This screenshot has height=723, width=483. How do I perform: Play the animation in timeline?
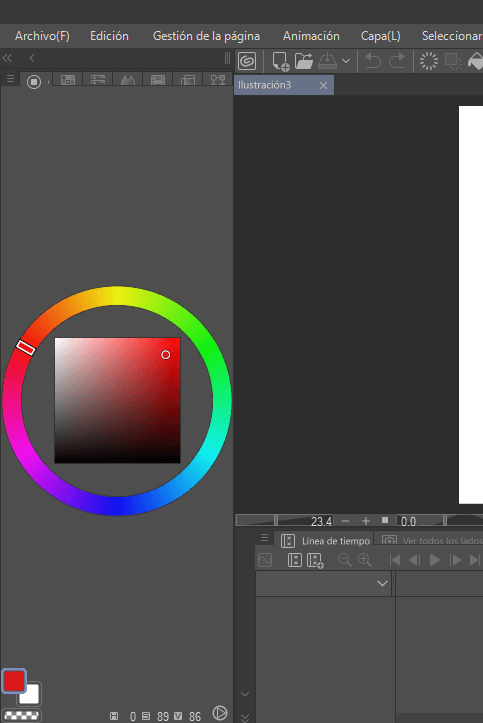coord(435,560)
